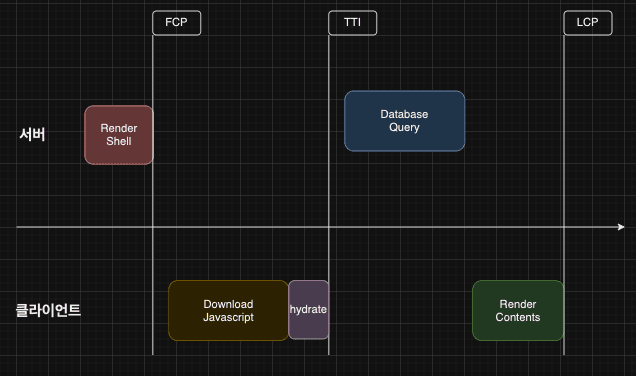Select the 서버 row label

point(32,134)
